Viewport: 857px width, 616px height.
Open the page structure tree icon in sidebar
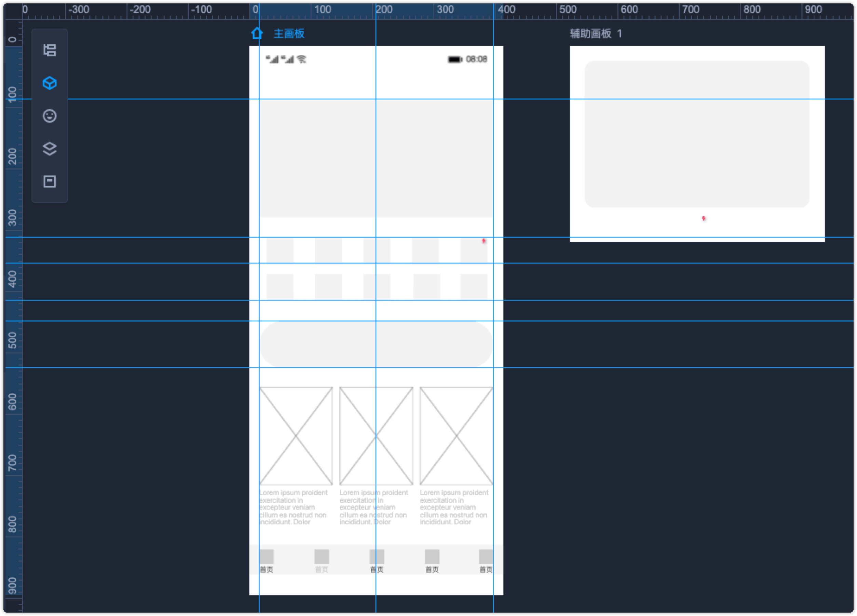click(50, 50)
